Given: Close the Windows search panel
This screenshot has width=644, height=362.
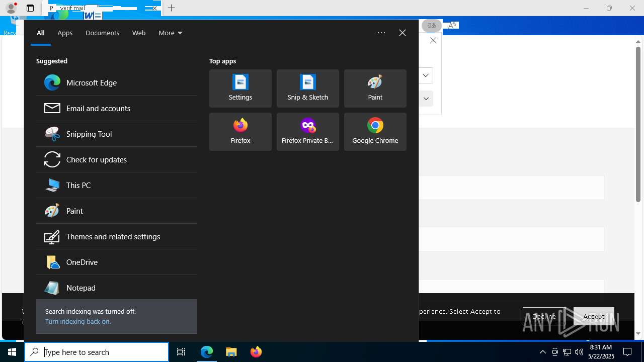Looking at the screenshot, I should (x=403, y=33).
